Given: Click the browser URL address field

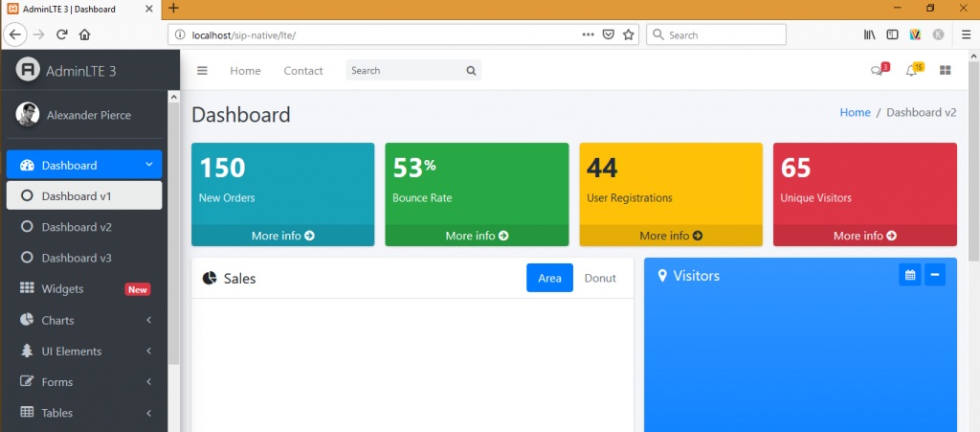Looking at the screenshot, I should 383,34.
